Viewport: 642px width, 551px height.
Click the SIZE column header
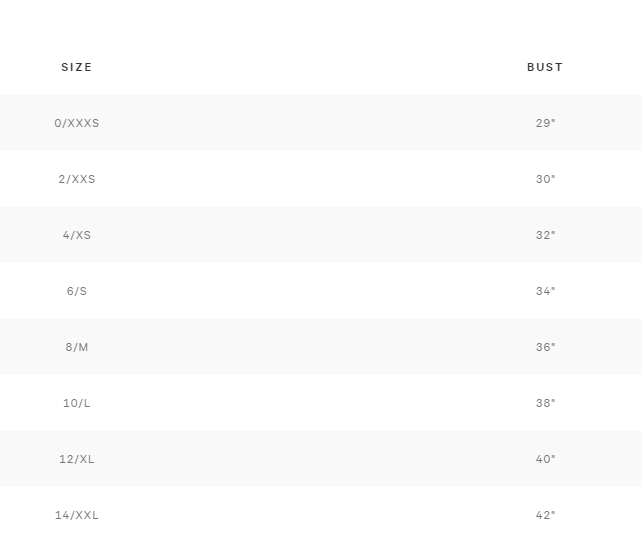(77, 67)
